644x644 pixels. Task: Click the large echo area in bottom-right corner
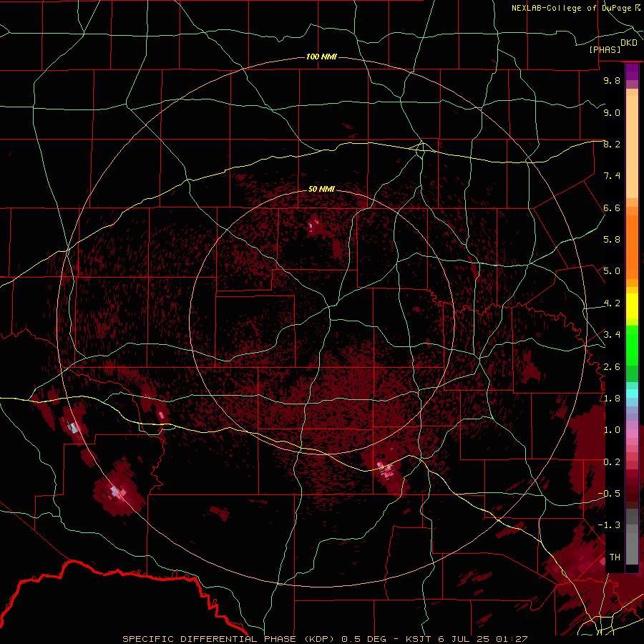(592, 575)
